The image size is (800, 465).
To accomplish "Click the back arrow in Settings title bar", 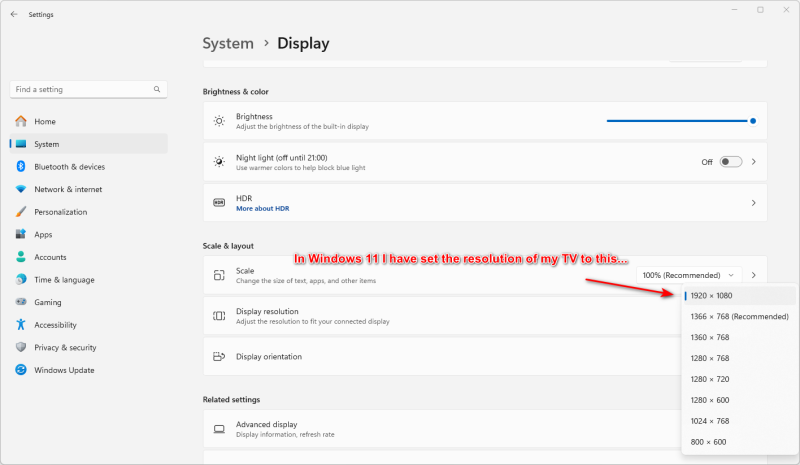I will pos(13,14).
